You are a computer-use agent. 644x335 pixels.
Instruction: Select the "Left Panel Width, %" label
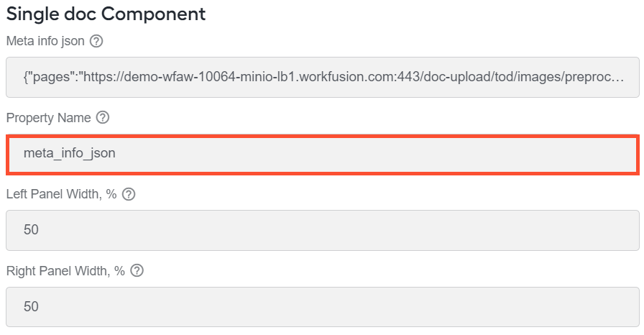62,194
